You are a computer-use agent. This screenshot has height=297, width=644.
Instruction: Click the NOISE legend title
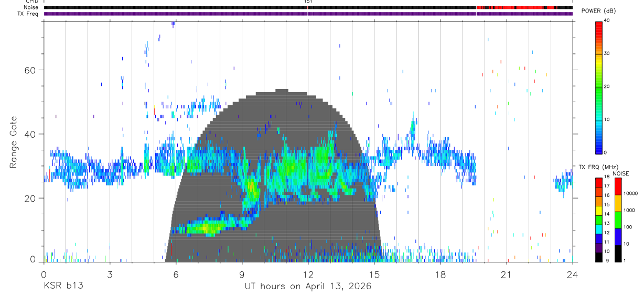[620, 173]
